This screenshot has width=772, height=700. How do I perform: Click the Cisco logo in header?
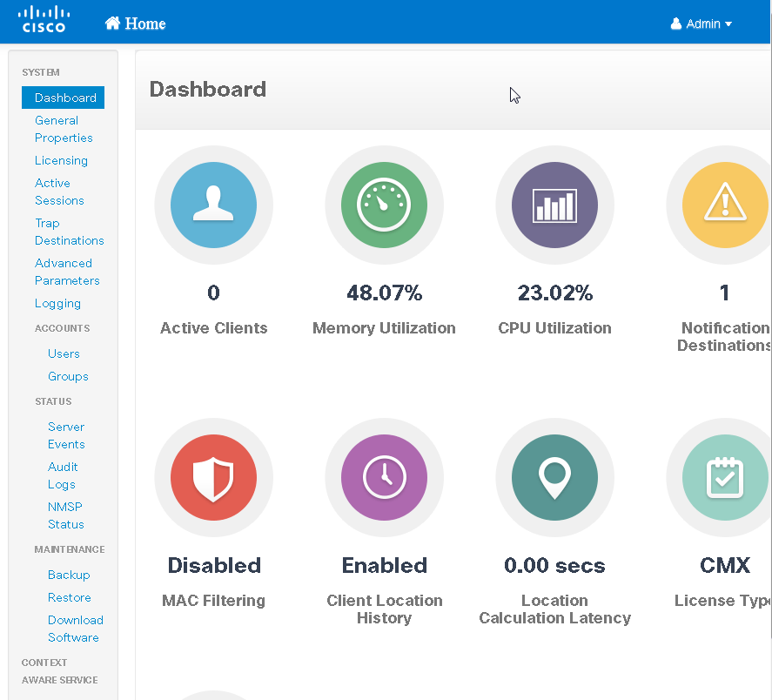[x=44, y=20]
